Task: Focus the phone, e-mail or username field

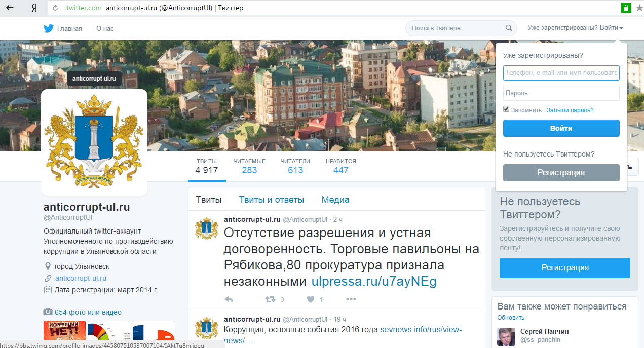Action: [x=561, y=73]
